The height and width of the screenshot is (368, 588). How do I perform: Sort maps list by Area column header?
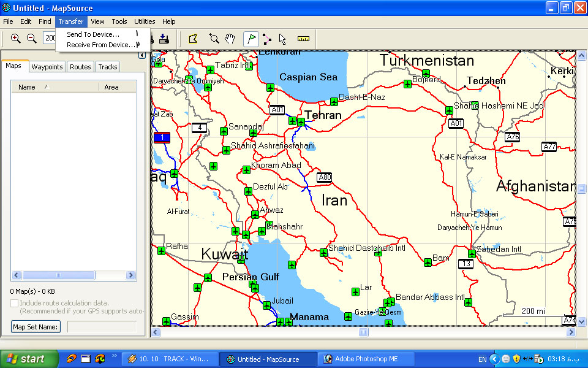point(111,87)
